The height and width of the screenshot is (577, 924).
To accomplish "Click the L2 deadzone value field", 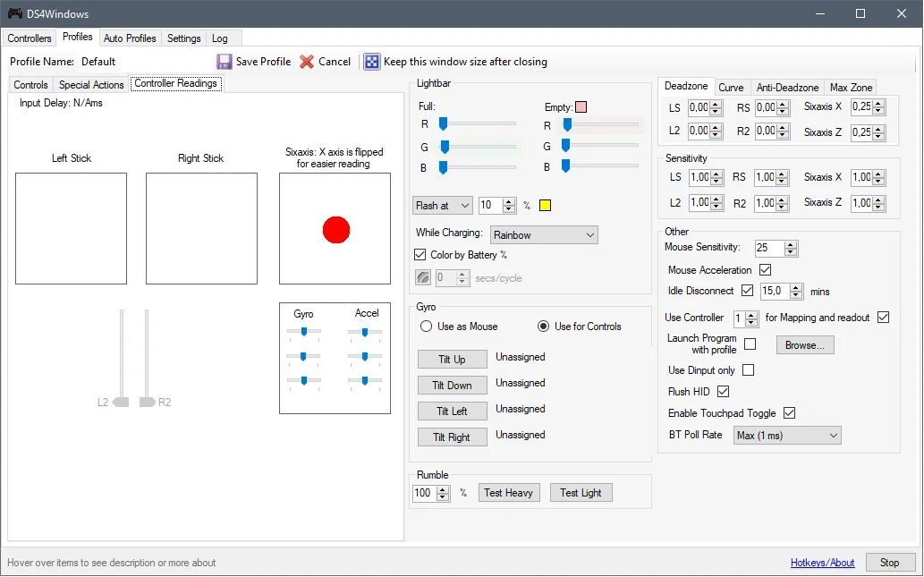I will pyautogui.click(x=699, y=131).
